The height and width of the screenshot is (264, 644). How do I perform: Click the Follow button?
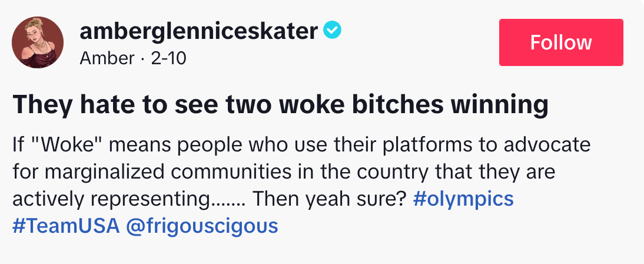560,42
